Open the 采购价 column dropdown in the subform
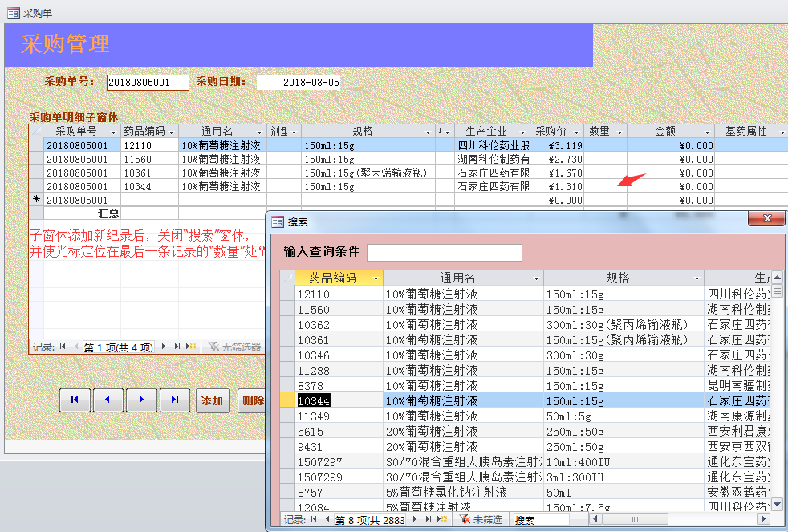 pos(576,132)
